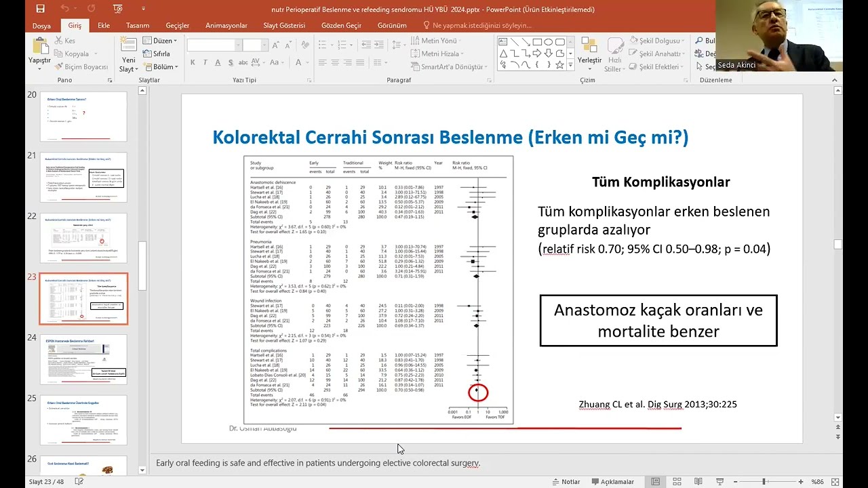Align text to the right

tap(348, 62)
